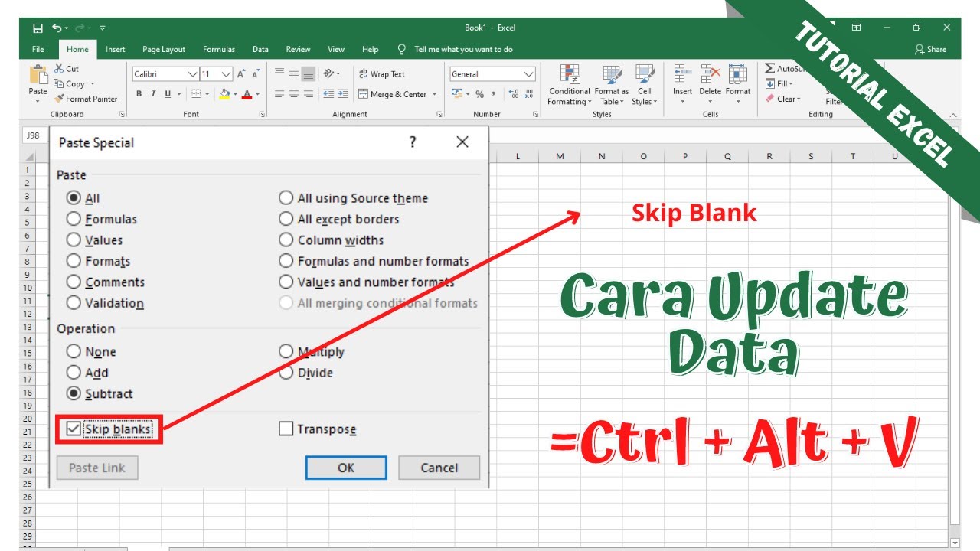This screenshot has height=551, width=980.
Task: Click Decrease Indent icon
Action: [x=328, y=94]
